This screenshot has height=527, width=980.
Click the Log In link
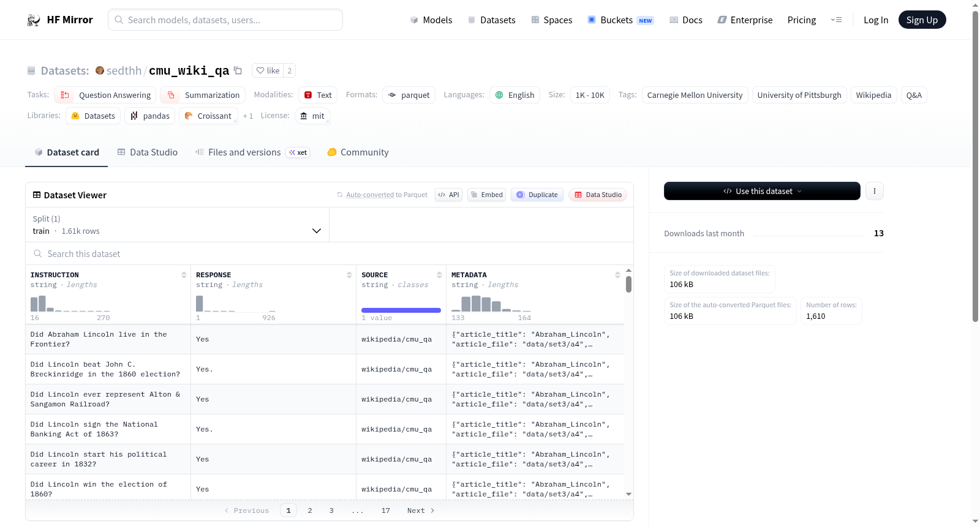[876, 20]
